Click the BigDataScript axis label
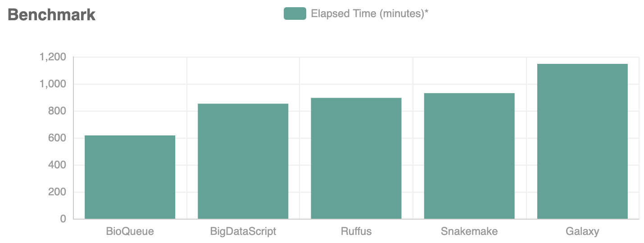The height and width of the screenshot is (243, 644). tap(243, 232)
